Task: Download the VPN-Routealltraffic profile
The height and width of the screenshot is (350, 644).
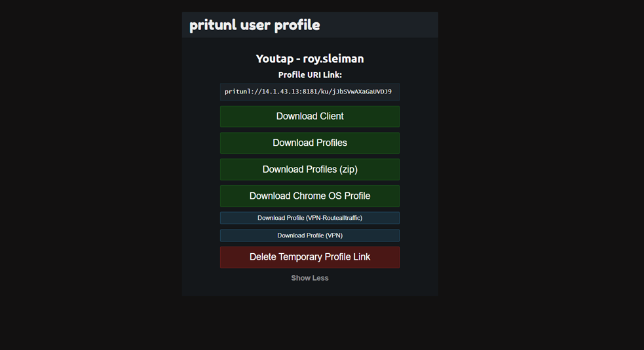Action: (309, 218)
